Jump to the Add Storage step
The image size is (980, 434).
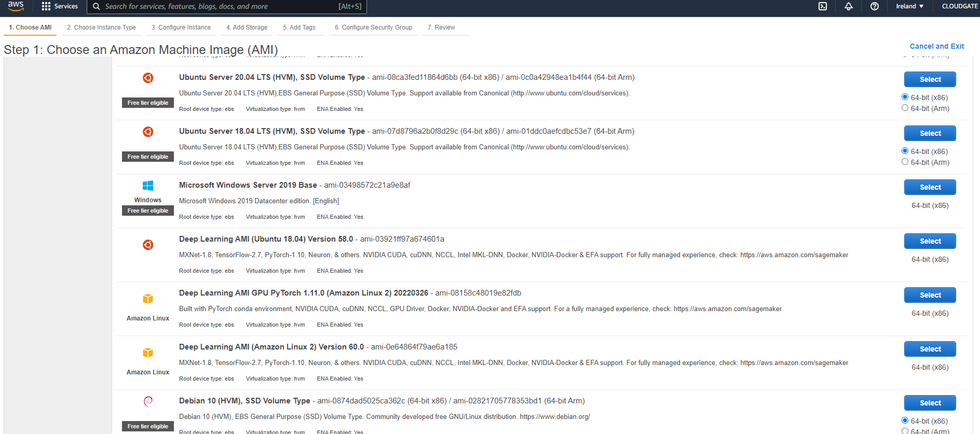tap(247, 27)
